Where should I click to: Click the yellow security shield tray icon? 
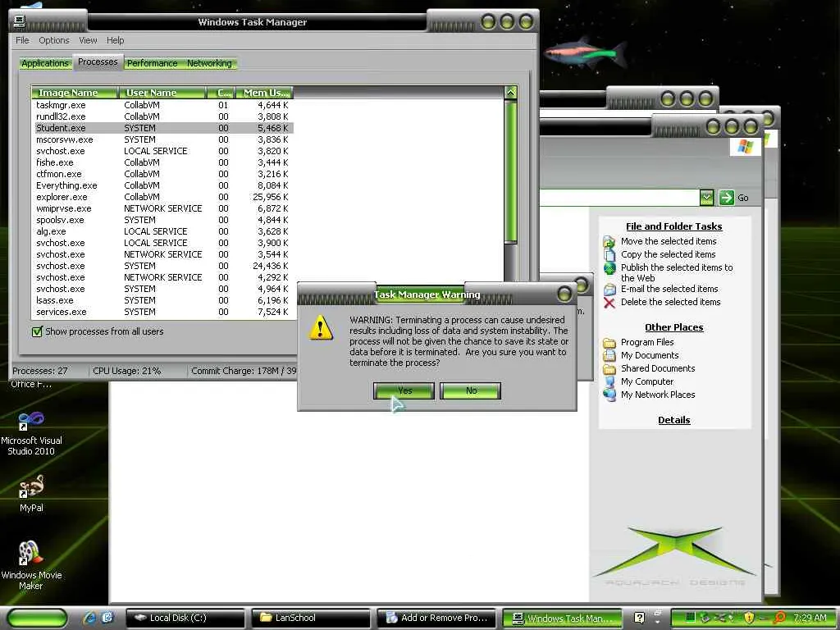(x=749, y=618)
